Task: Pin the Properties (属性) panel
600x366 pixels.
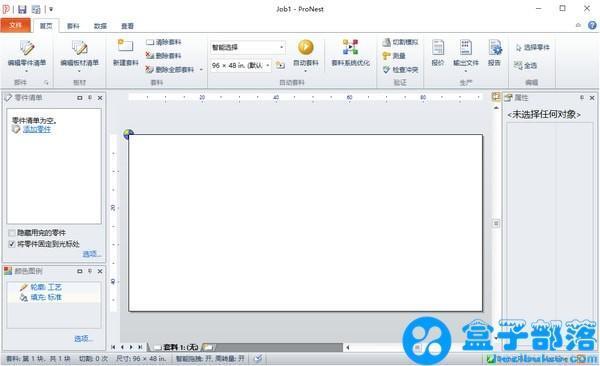Action: pos(582,98)
